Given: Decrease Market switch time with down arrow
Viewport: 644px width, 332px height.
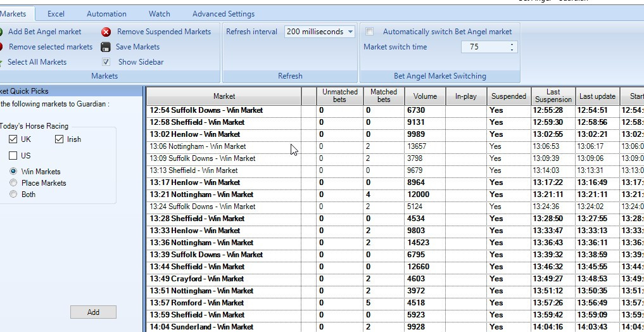Looking at the screenshot, I should tap(512, 49).
